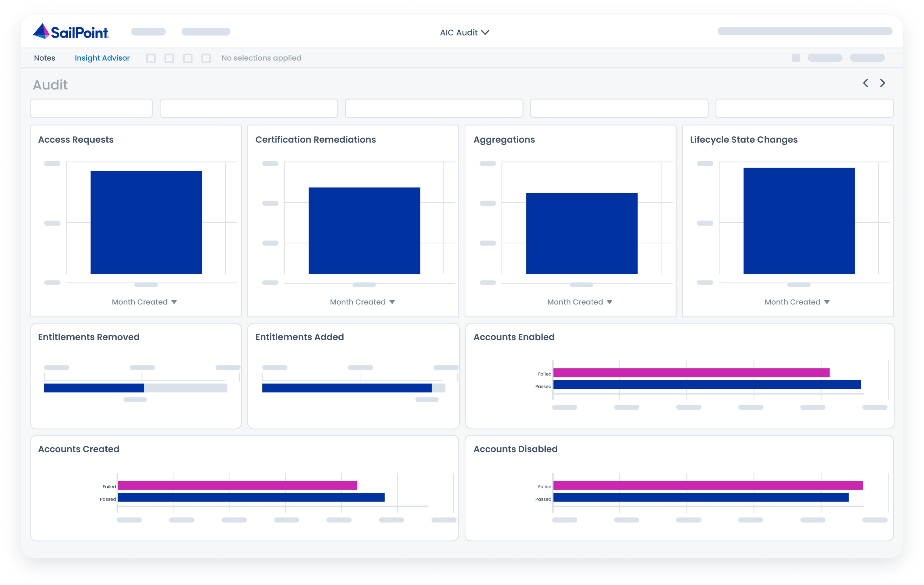Open the AIC Audit app dropdown
This screenshot has height=585, width=924.
tap(464, 33)
